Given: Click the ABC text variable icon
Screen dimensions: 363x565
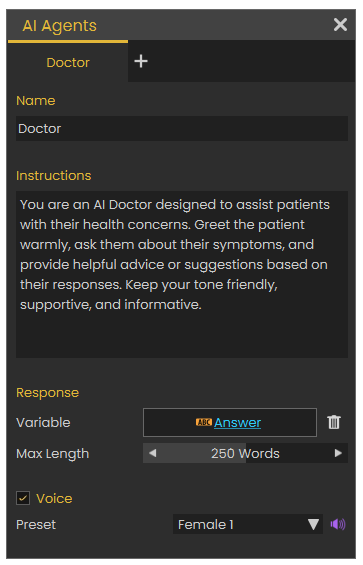Looking at the screenshot, I should [204, 422].
